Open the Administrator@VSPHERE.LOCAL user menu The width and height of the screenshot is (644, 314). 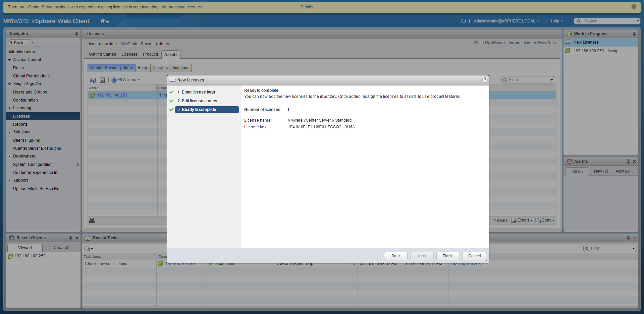[x=506, y=21]
